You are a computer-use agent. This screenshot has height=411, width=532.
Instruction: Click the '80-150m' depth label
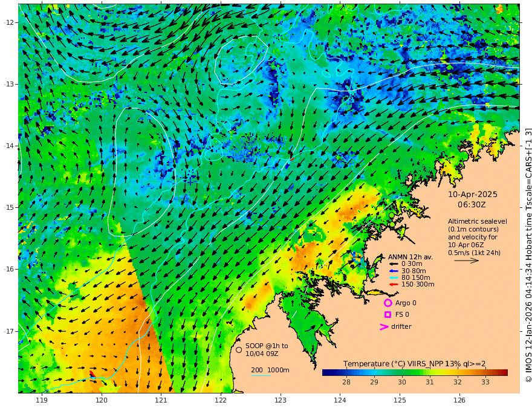(416, 278)
